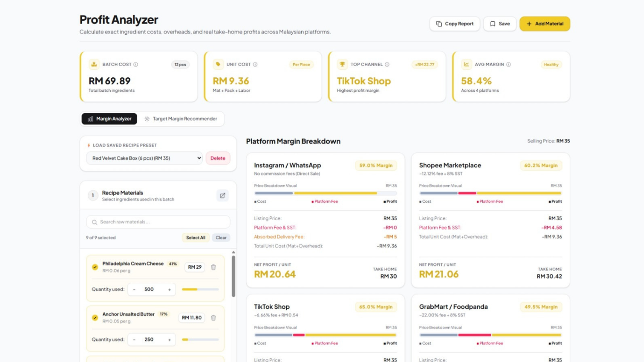644x362 pixels.
Task: Click the lightning icon beside Load Saved Recipe Preset
Action: click(89, 145)
